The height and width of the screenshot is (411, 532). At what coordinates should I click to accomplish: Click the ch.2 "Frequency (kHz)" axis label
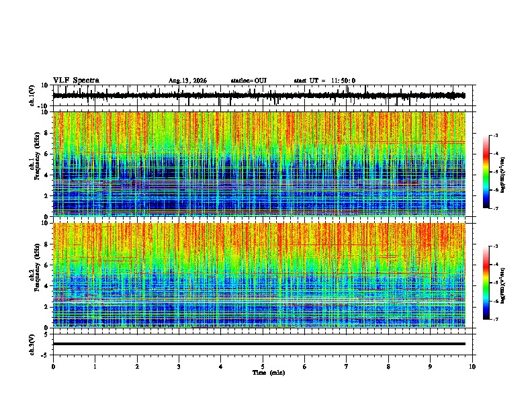(x=37, y=267)
